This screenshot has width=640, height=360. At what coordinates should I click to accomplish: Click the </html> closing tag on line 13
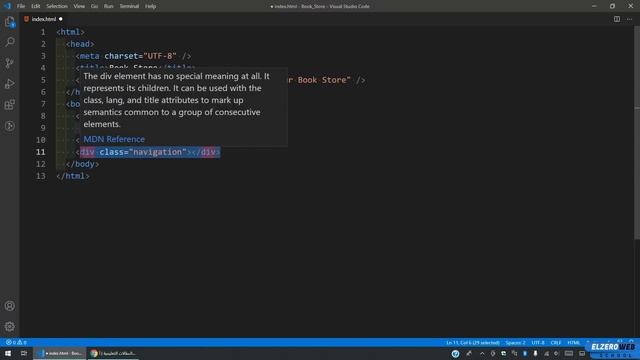73,176
